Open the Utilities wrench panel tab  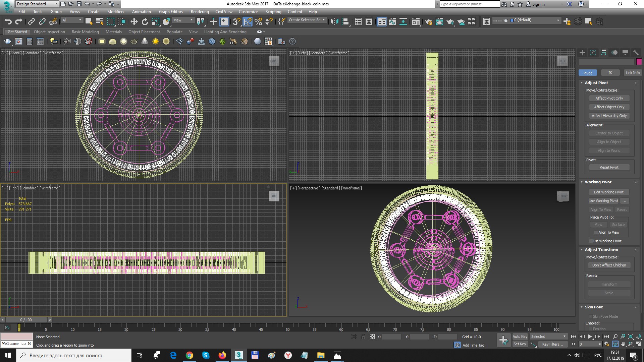[636, 53]
